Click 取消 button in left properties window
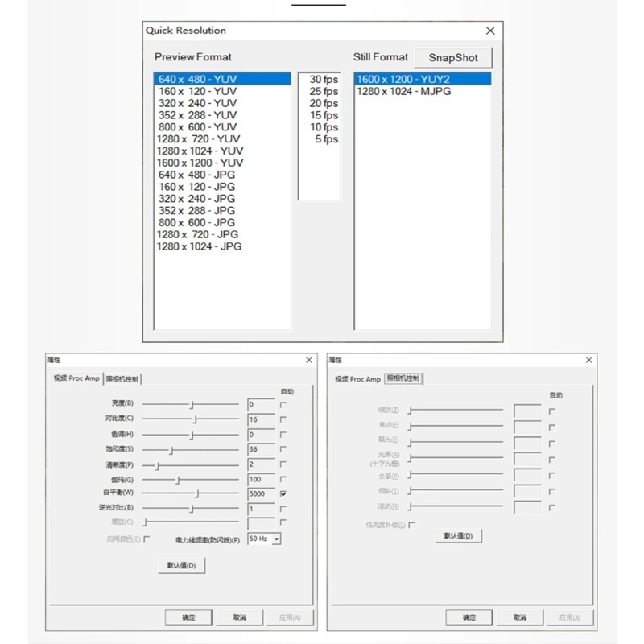 click(x=239, y=617)
